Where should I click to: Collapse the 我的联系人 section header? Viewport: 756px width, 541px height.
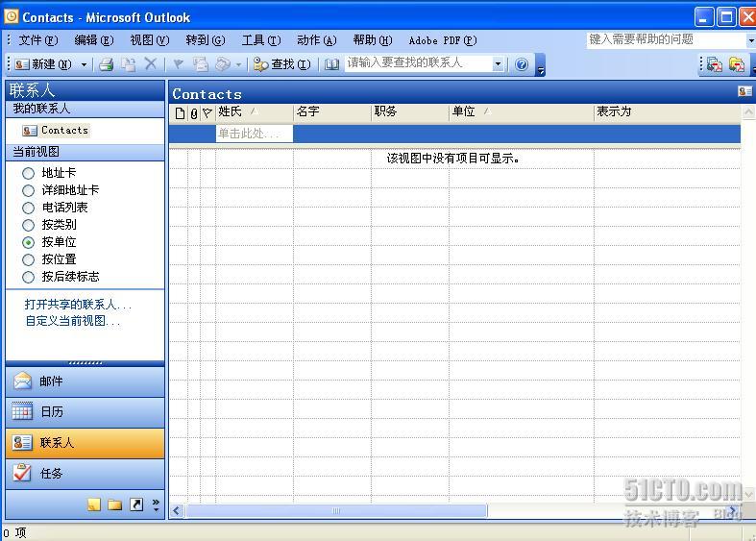pyautogui.click(x=85, y=109)
